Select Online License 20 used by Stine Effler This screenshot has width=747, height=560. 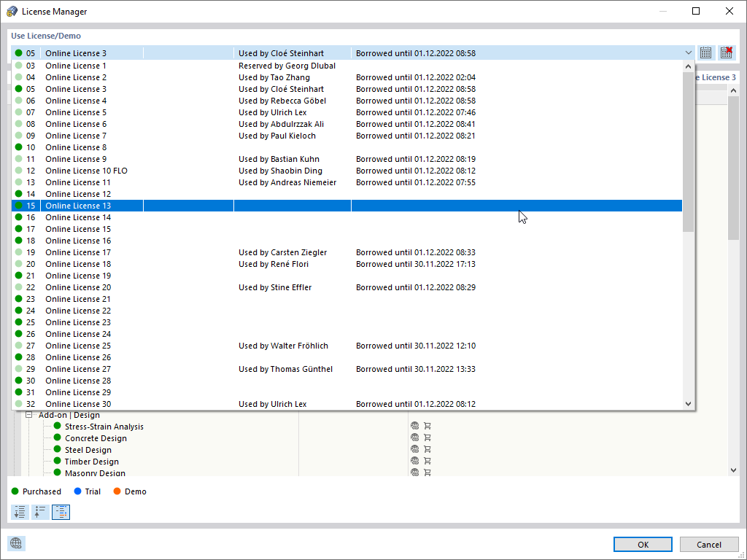click(347, 287)
